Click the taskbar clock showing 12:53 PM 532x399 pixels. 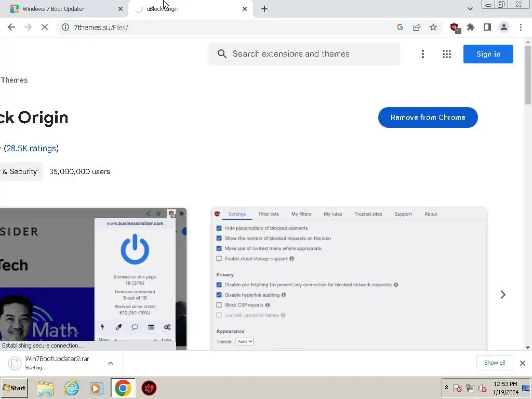[x=505, y=388]
